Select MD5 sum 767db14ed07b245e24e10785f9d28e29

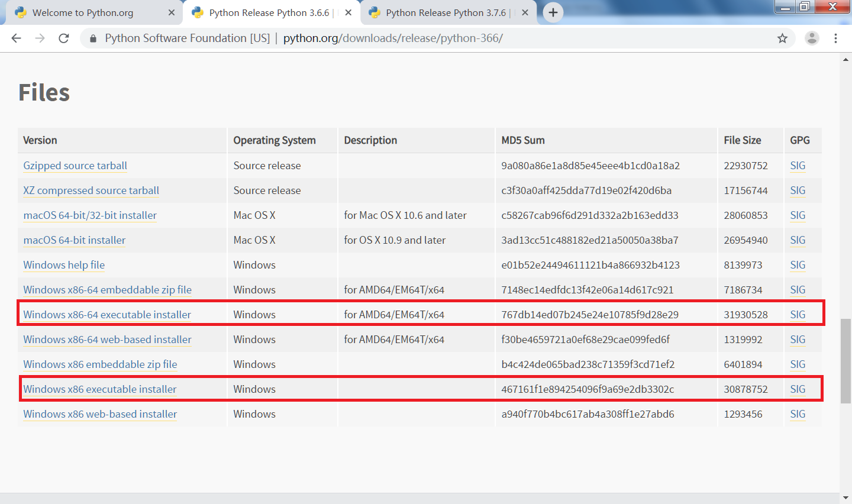(x=590, y=315)
